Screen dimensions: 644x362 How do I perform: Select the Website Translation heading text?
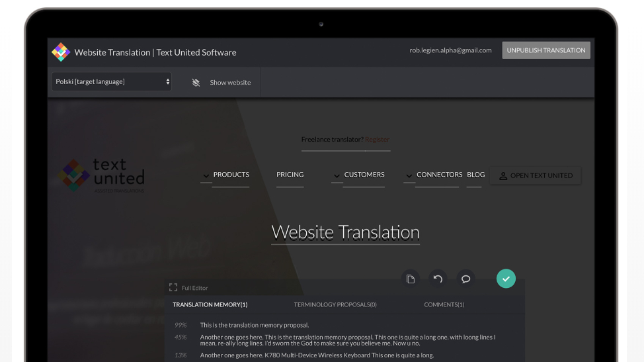pos(345,232)
